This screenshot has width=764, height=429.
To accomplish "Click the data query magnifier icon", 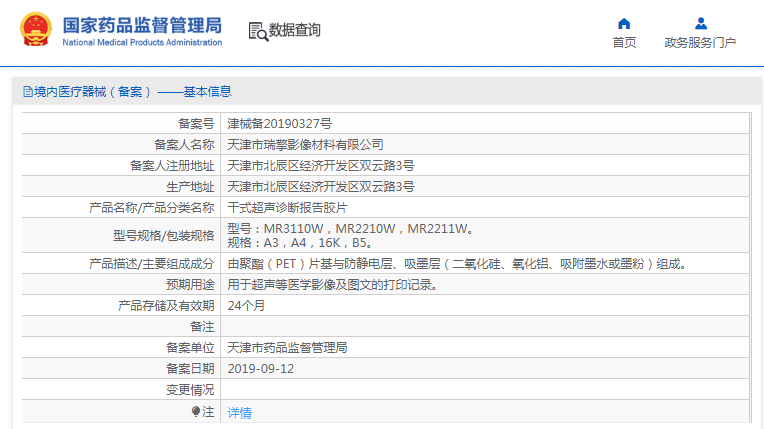I will [258, 31].
